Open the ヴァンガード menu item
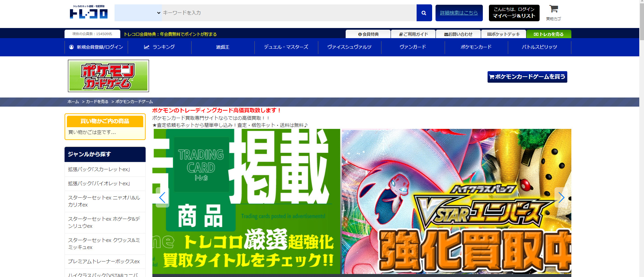Screen dimensions: 644x277 413,47
